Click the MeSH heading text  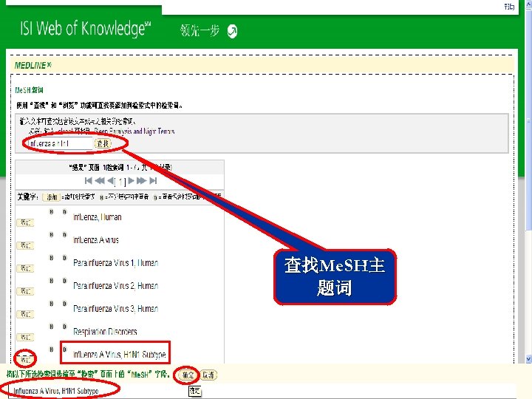29,90
